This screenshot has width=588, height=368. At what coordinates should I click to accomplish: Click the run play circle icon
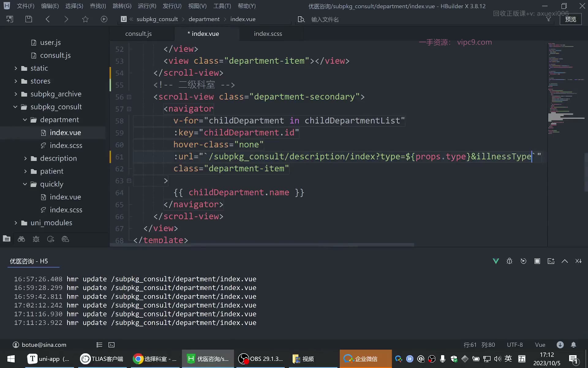coord(104,19)
